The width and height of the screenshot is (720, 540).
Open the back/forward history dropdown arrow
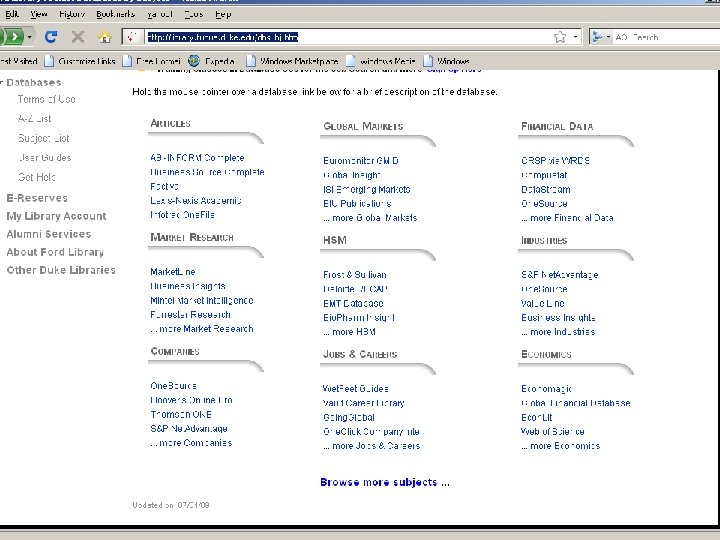coord(29,37)
